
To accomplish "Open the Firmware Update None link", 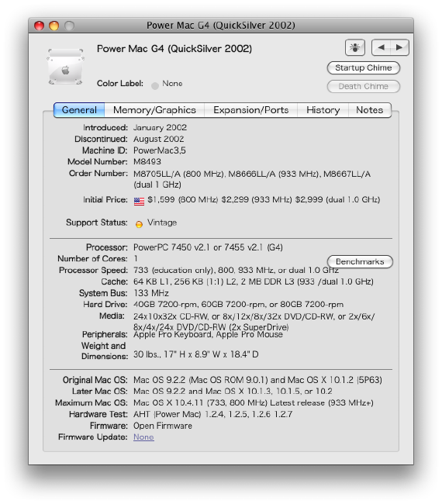I will (x=143, y=437).
